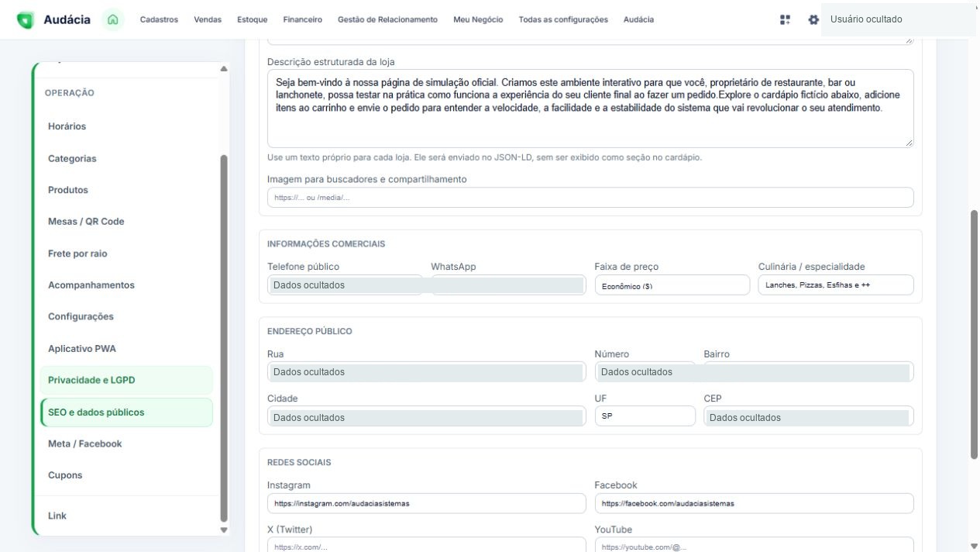980x552 pixels.
Task: Click the Instagram URL field
Action: pos(427,503)
